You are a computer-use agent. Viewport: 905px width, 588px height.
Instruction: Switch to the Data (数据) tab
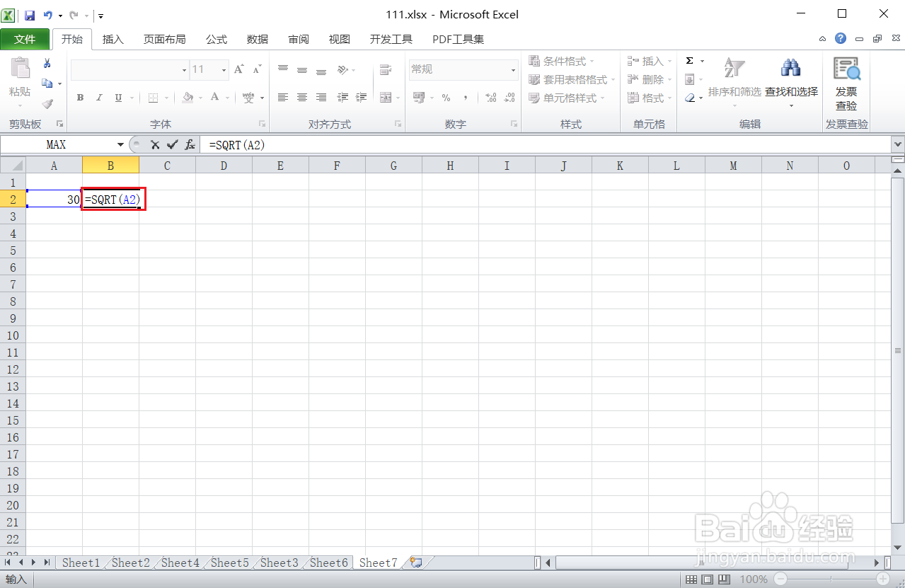click(x=258, y=39)
